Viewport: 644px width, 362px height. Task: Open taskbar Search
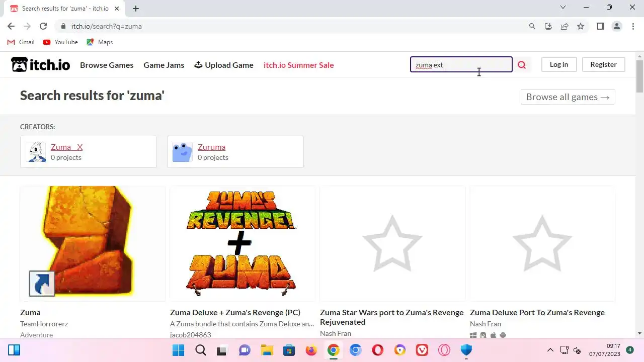200,350
